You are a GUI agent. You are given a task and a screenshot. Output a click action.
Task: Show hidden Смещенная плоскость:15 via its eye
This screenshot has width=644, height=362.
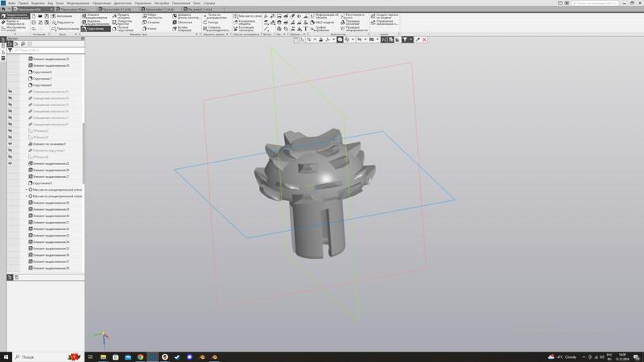coord(10,105)
